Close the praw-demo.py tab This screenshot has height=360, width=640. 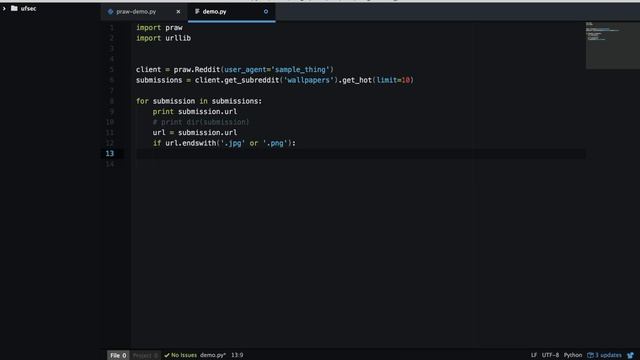(178, 12)
